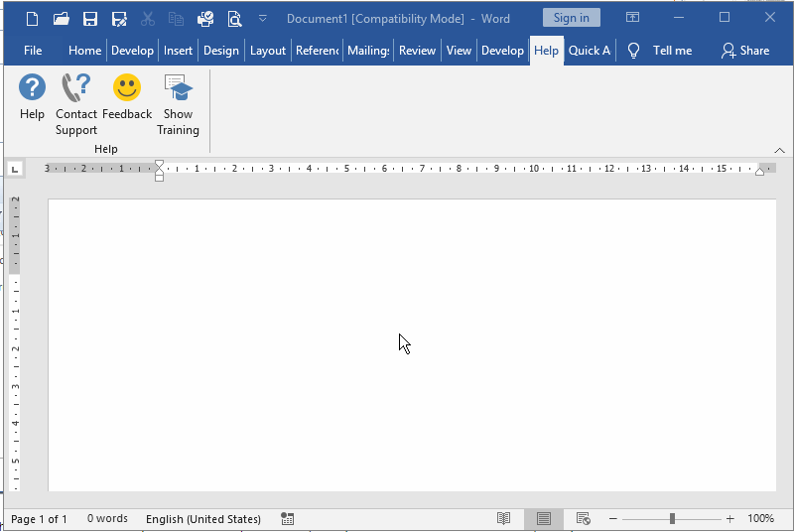
Task: Select the Help ribbon tab
Action: click(x=546, y=51)
